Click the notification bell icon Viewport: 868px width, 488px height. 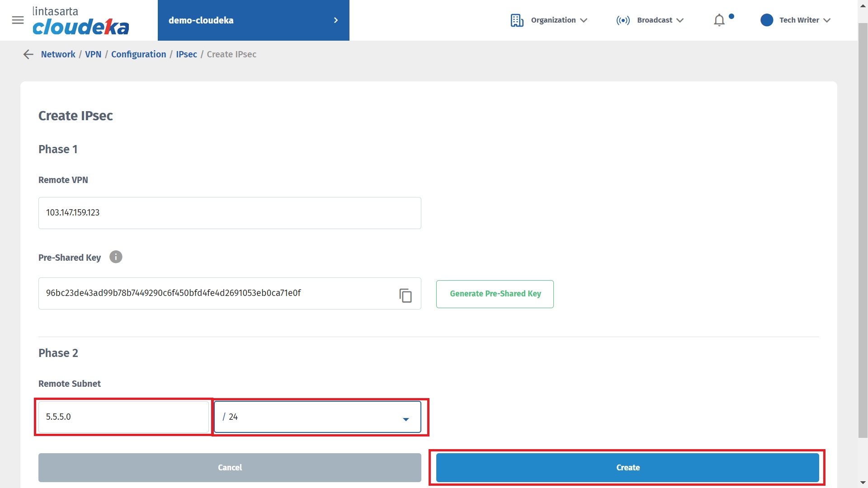click(x=719, y=20)
